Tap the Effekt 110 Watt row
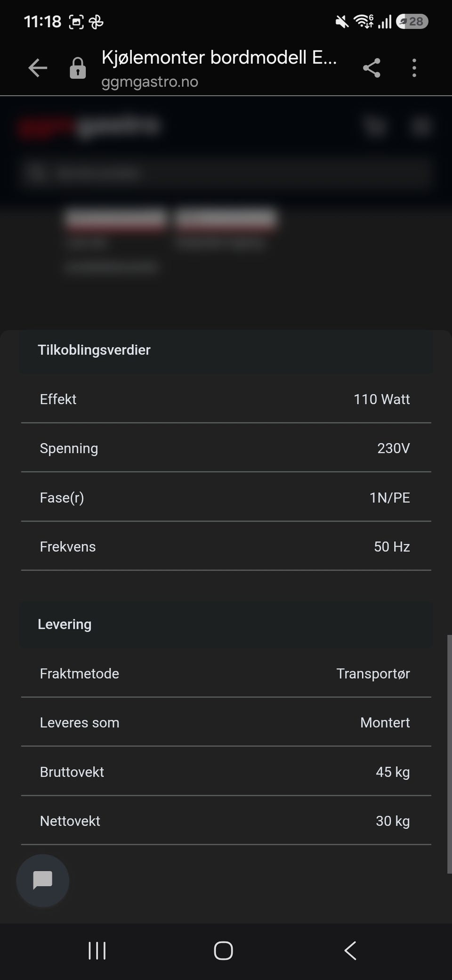This screenshot has width=452, height=980. pyautogui.click(x=226, y=399)
